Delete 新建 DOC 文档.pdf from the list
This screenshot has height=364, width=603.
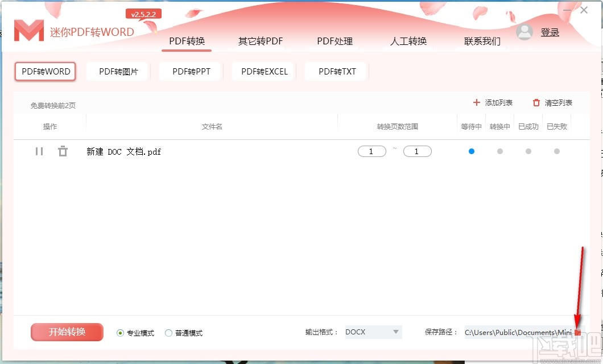(x=63, y=151)
